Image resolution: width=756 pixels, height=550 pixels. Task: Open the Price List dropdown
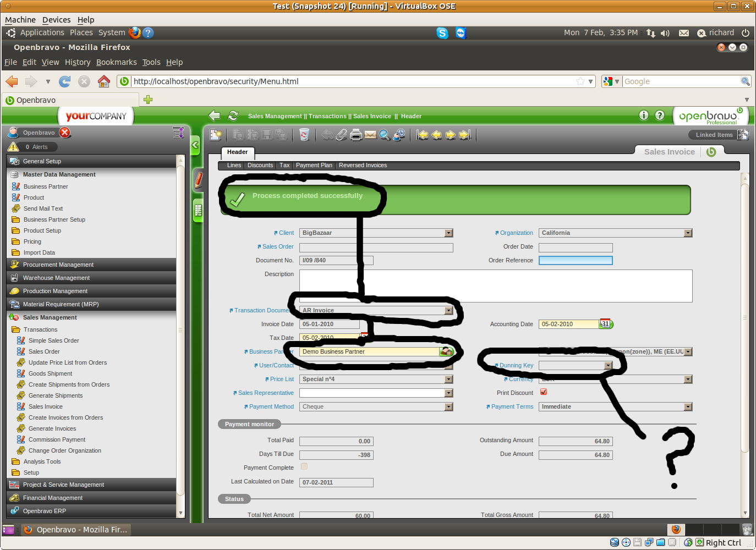(449, 380)
